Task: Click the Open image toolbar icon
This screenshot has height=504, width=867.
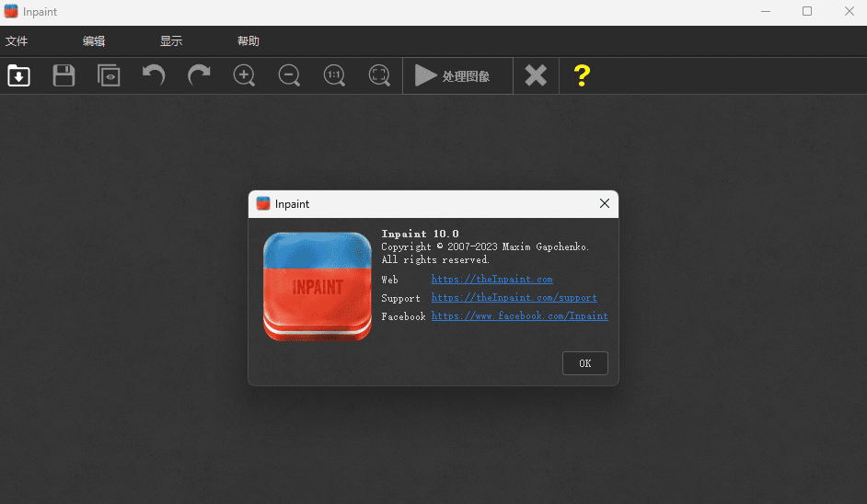Action: click(19, 75)
